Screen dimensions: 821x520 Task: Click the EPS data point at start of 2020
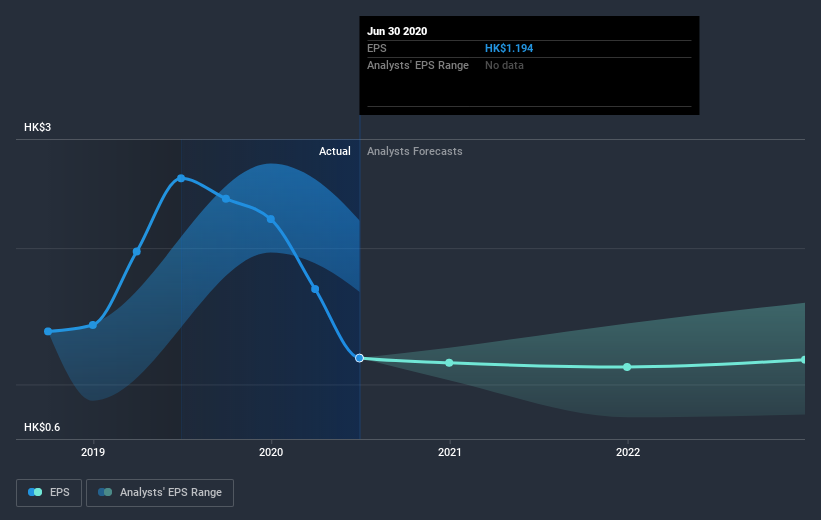tap(271, 219)
